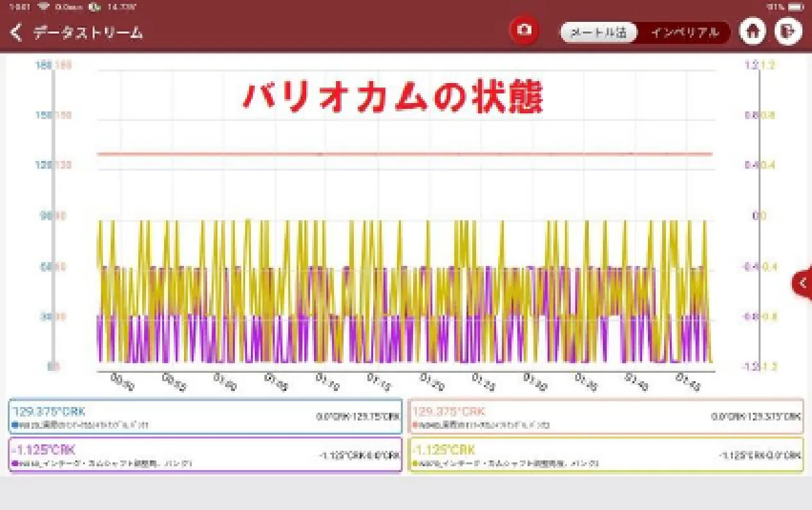The width and height of the screenshot is (812, 510).
Task: Click the blue legend dot in first card
Action: tap(15, 425)
